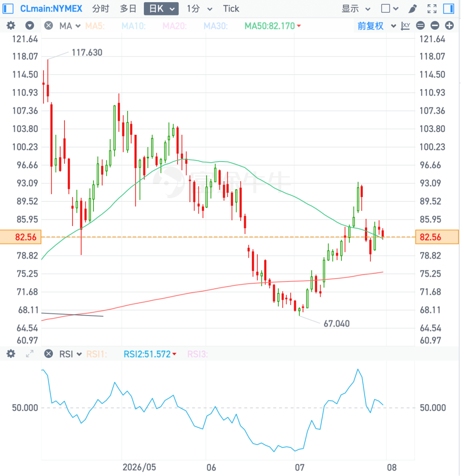The image size is (461, 476).
Task: Click the 08 month axis label
Action: coord(392,467)
